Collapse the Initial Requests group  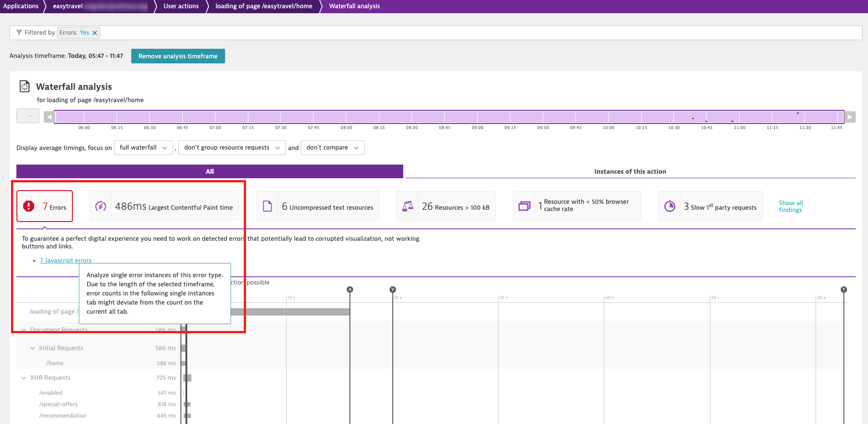coord(33,348)
